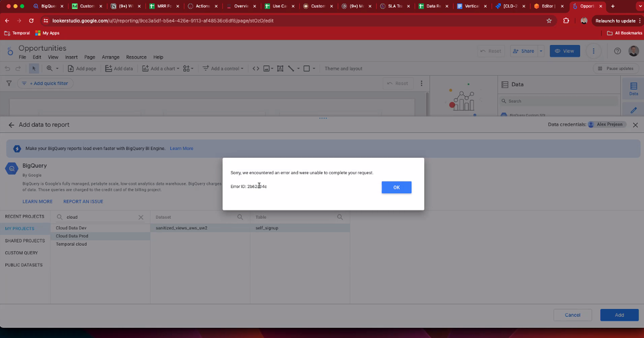Viewport: 644px width, 338px height.
Task: Click the Undo icon
Action: coord(7,68)
